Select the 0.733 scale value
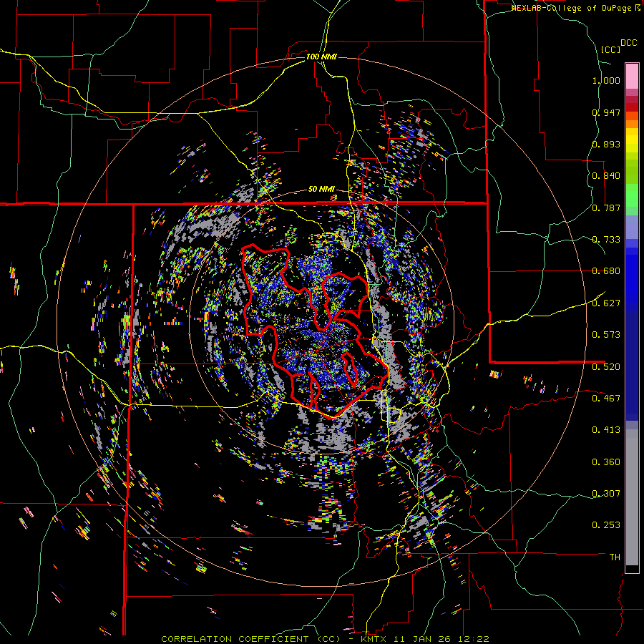Screen dimensions: 644x644 click(606, 240)
